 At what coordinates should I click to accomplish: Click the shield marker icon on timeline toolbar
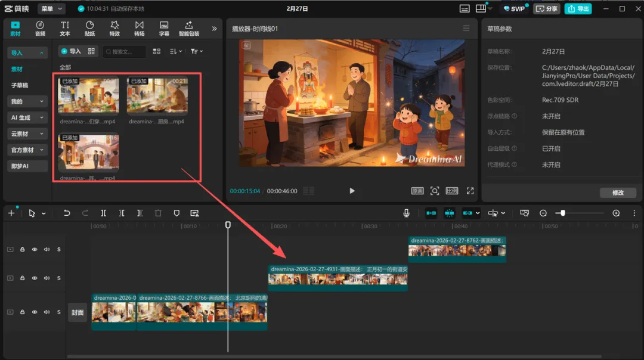point(177,213)
